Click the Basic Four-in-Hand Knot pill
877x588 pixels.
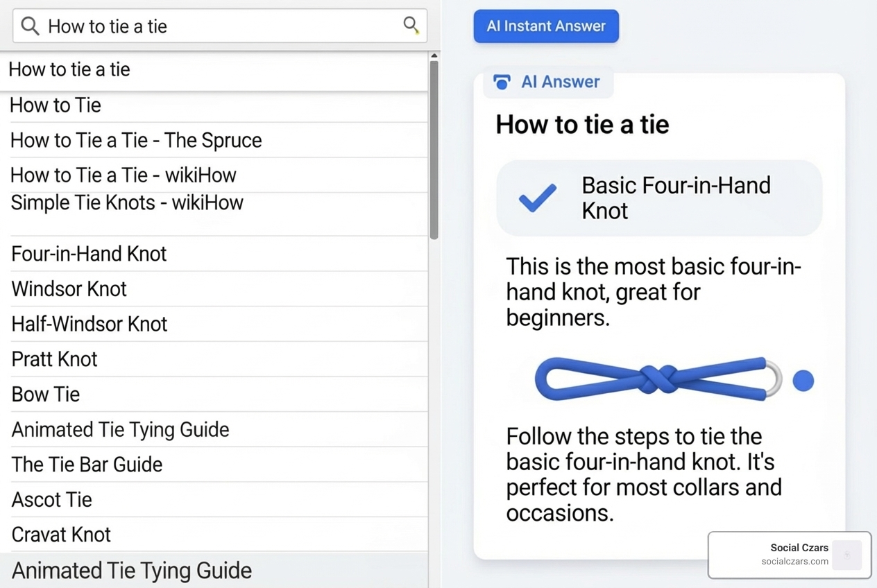click(659, 198)
